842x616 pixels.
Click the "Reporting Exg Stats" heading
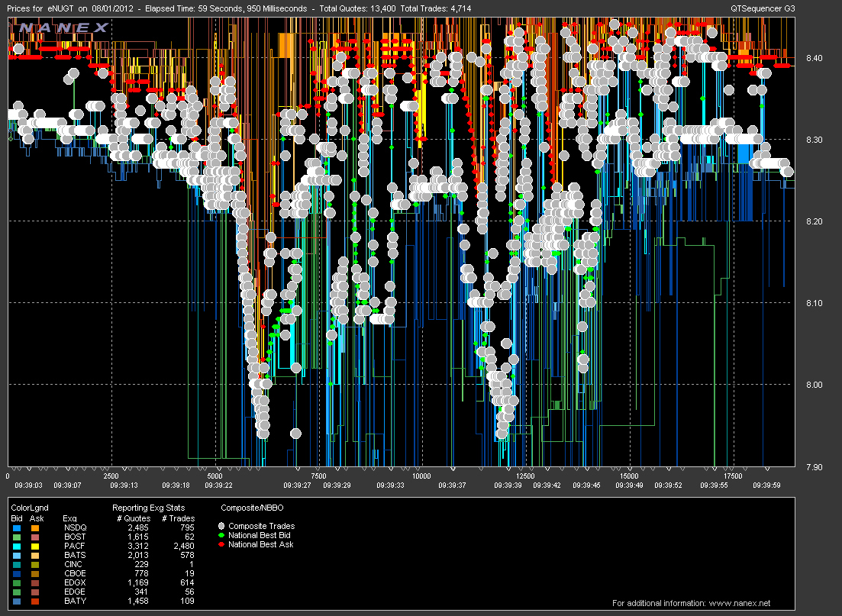click(x=148, y=508)
